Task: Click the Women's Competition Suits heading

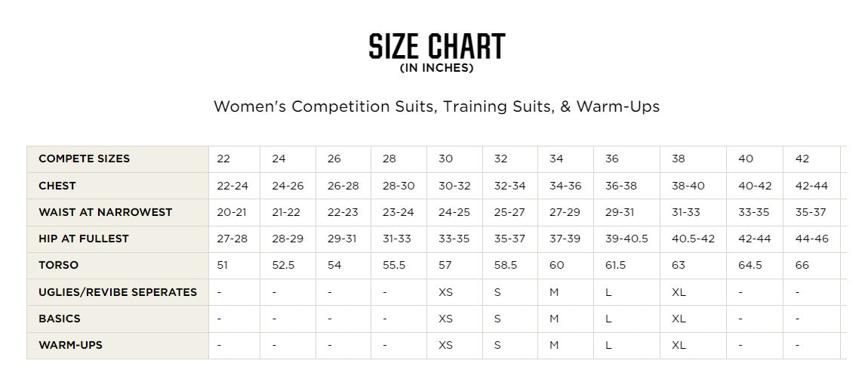Action: pos(436,106)
